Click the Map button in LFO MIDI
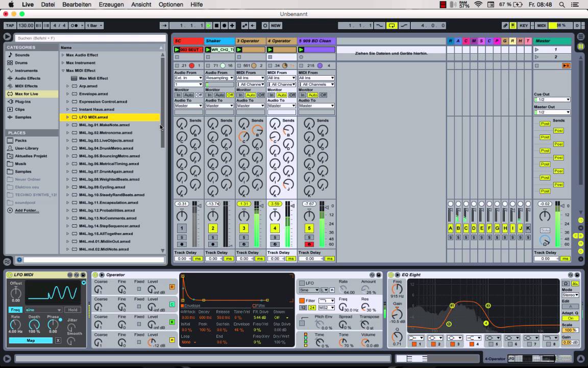The width and height of the screenshot is (588, 368). 31,340
